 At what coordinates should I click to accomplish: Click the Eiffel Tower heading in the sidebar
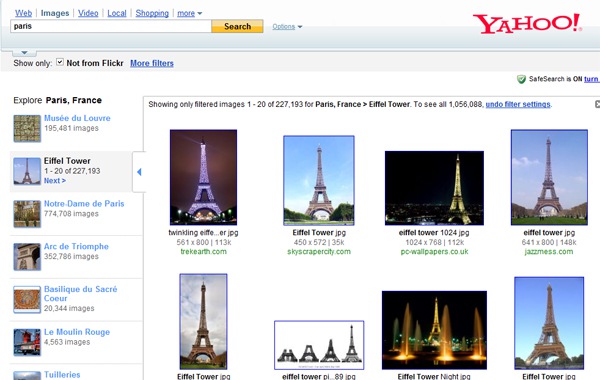coord(67,161)
